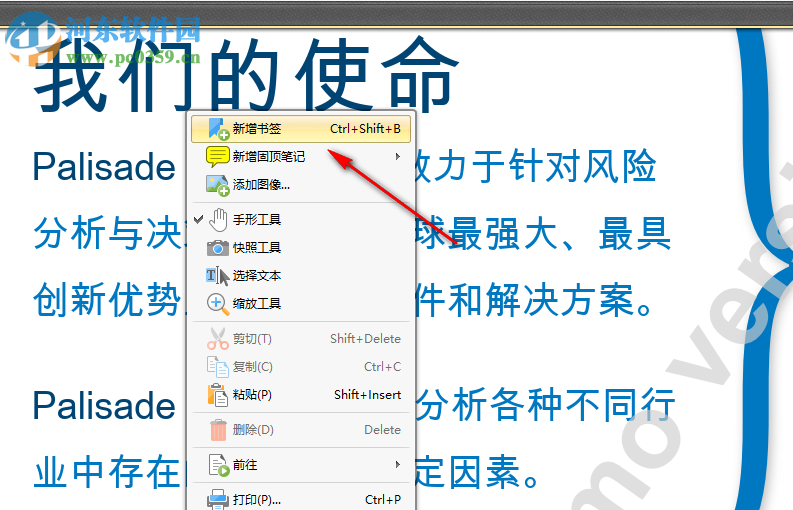The height and width of the screenshot is (510, 793).
Task: Expand the 新增固顶笔记 submenu arrow
Action: coord(398,156)
